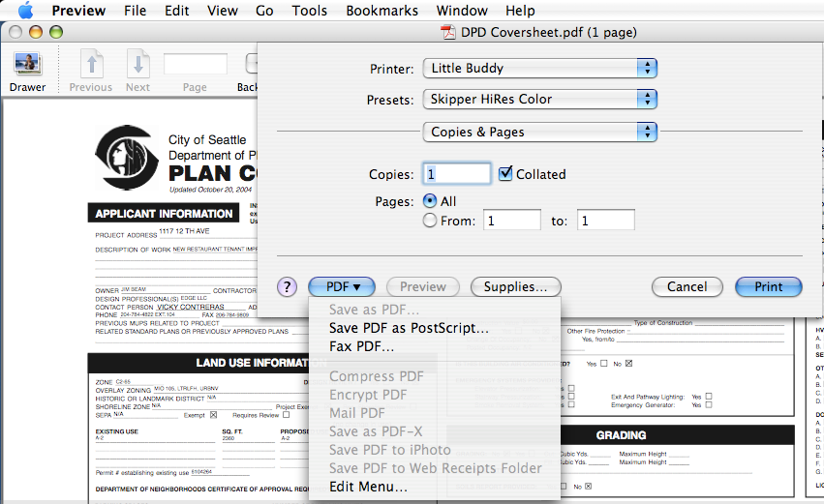Go to Next page arrow icon
This screenshot has height=504, width=824.
pyautogui.click(x=138, y=64)
